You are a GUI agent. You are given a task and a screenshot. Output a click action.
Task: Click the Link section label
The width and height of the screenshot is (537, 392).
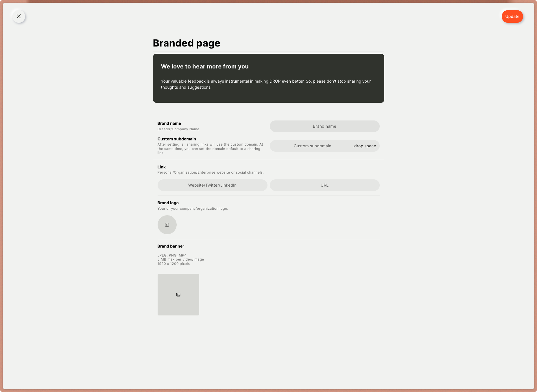pos(161,167)
